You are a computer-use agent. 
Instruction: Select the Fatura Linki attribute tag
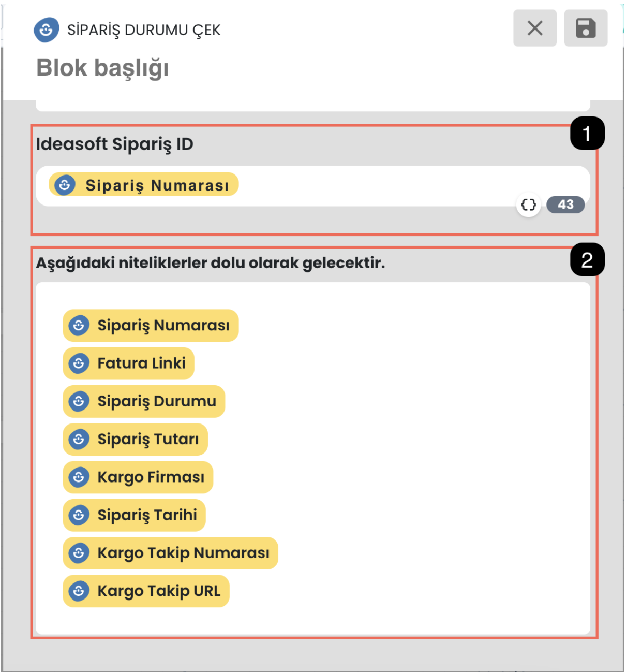point(128,363)
